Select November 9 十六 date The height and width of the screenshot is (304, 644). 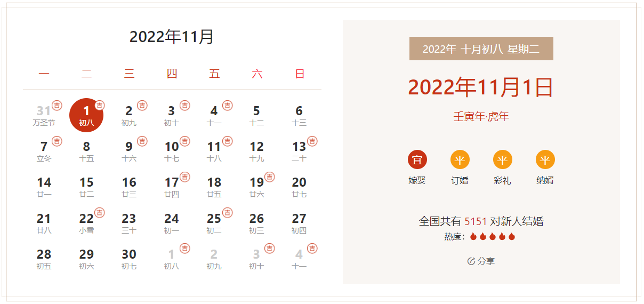click(x=129, y=151)
